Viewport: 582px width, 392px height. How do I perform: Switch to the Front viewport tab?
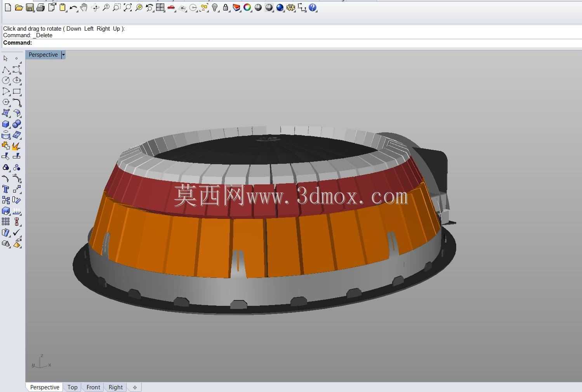point(93,387)
